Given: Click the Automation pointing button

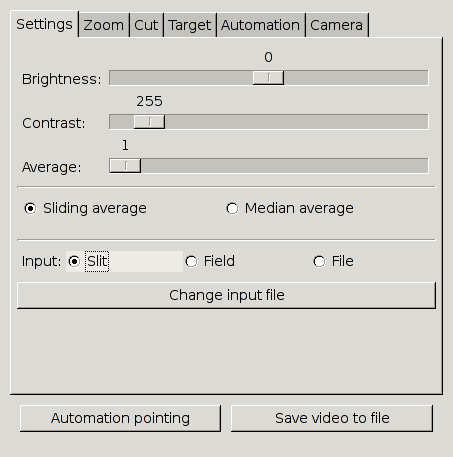Looking at the screenshot, I should (120, 418).
